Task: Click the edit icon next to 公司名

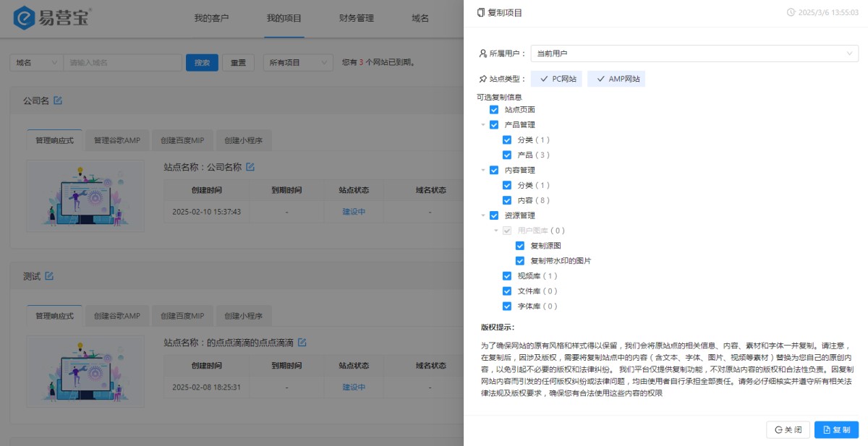Action: (x=58, y=100)
